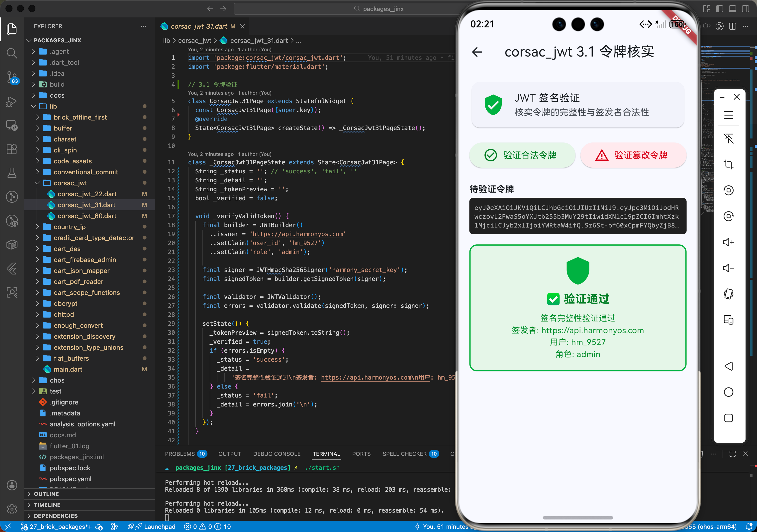Viewport: 757px width, 532px height.
Task: Click emulator rotate screen icon
Action: pyautogui.click(x=728, y=294)
